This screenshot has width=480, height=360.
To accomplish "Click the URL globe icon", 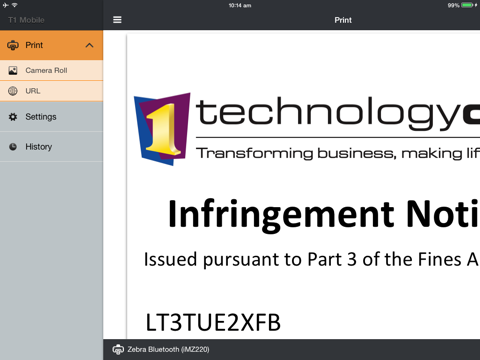I will tap(13, 91).
